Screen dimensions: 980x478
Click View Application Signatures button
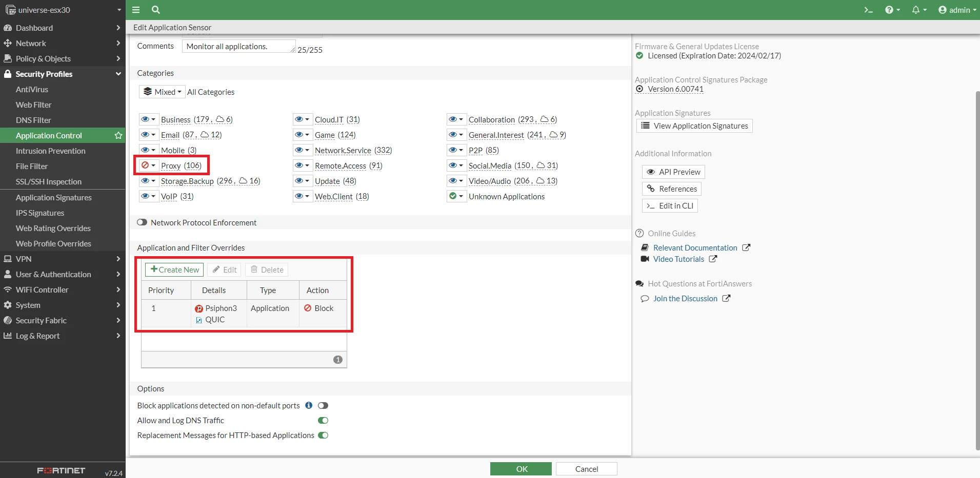click(694, 126)
